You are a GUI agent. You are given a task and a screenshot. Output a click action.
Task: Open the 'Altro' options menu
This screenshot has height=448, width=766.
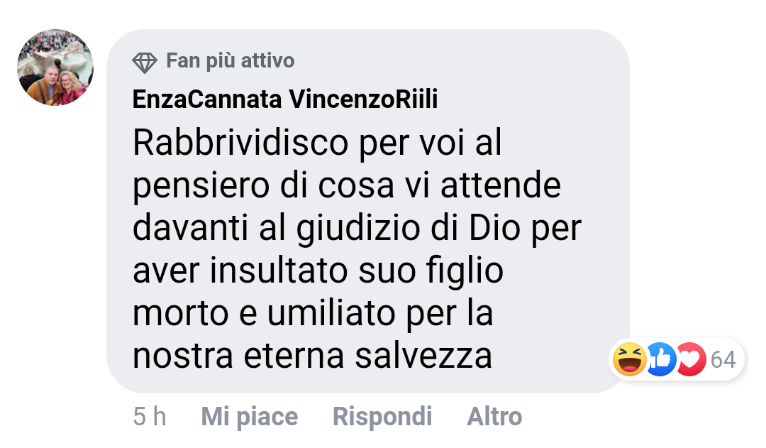(x=494, y=417)
